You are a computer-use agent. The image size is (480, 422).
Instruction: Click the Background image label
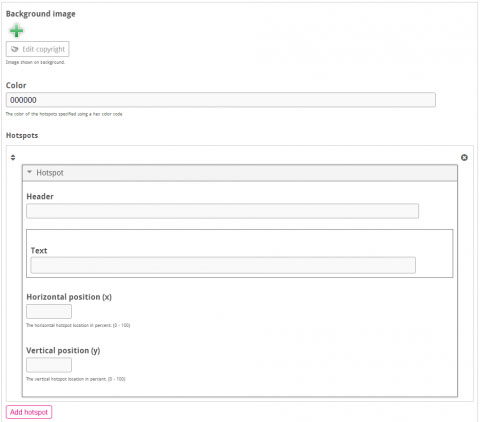[41, 14]
